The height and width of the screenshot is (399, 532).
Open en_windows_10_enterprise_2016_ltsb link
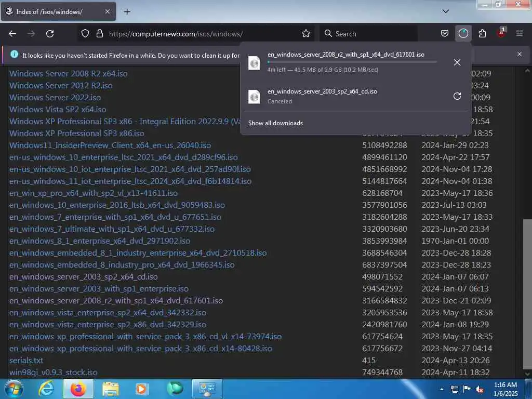pos(117,205)
